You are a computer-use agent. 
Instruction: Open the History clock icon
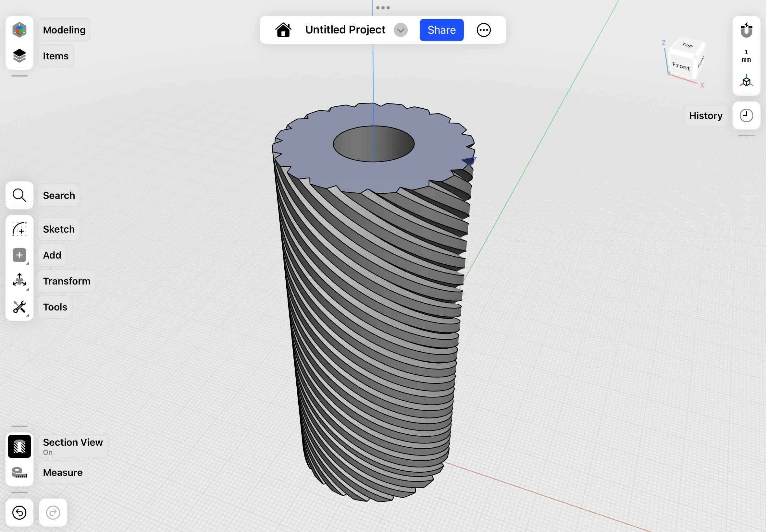[746, 116]
